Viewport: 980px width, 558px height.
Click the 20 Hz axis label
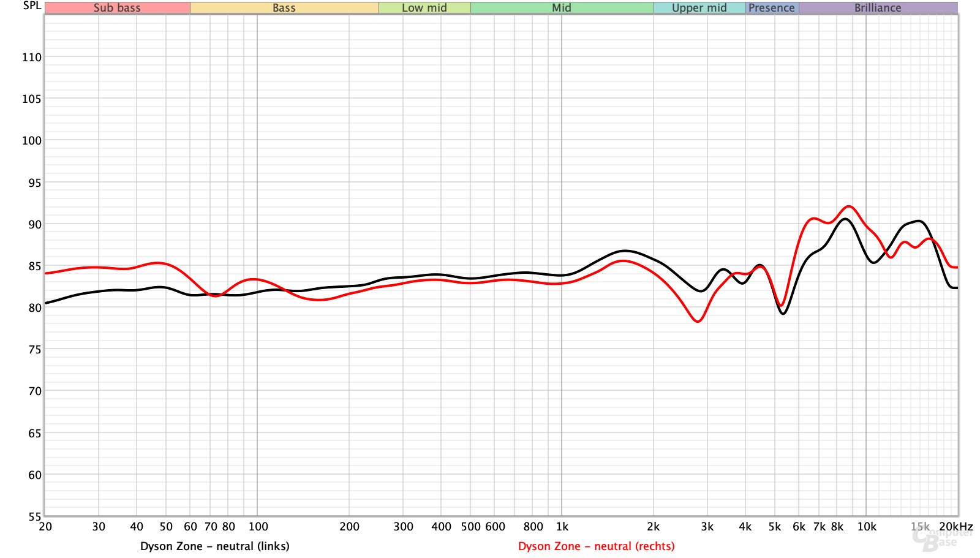(x=45, y=526)
